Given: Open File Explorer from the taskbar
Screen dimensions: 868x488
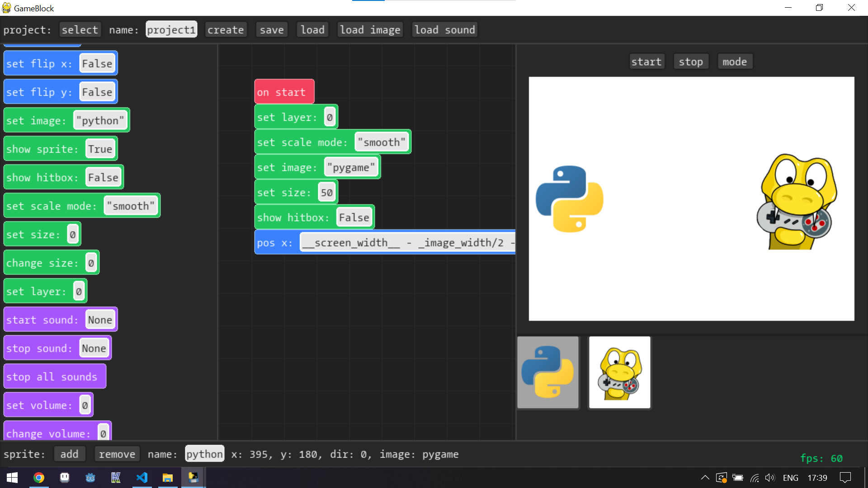Looking at the screenshot, I should (x=168, y=478).
